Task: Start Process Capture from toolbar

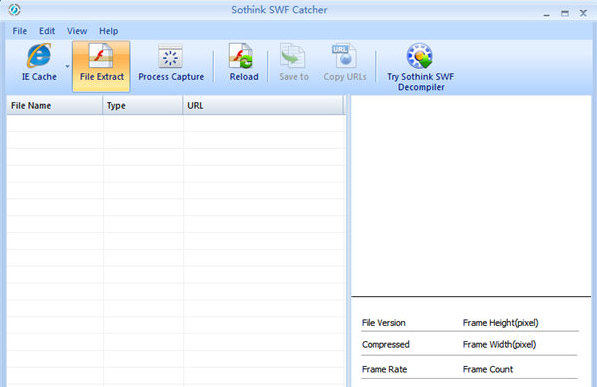Action: click(x=171, y=63)
